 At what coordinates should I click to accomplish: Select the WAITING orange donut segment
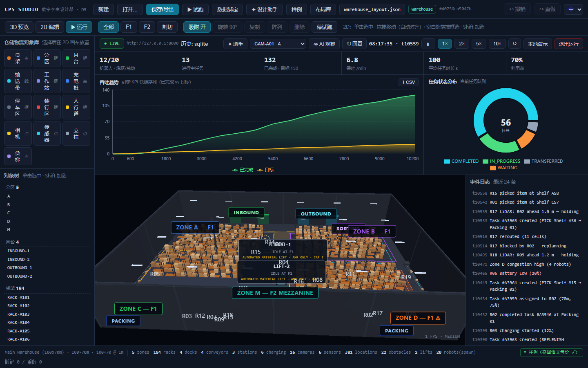point(526,139)
